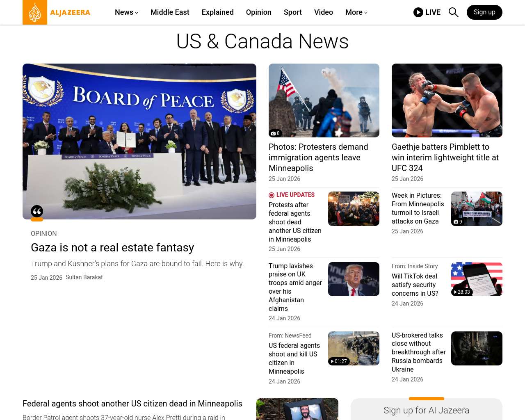Open 'Gaza is not a real estate fantasy' article
The height and width of the screenshot is (420, 525).
(x=112, y=248)
